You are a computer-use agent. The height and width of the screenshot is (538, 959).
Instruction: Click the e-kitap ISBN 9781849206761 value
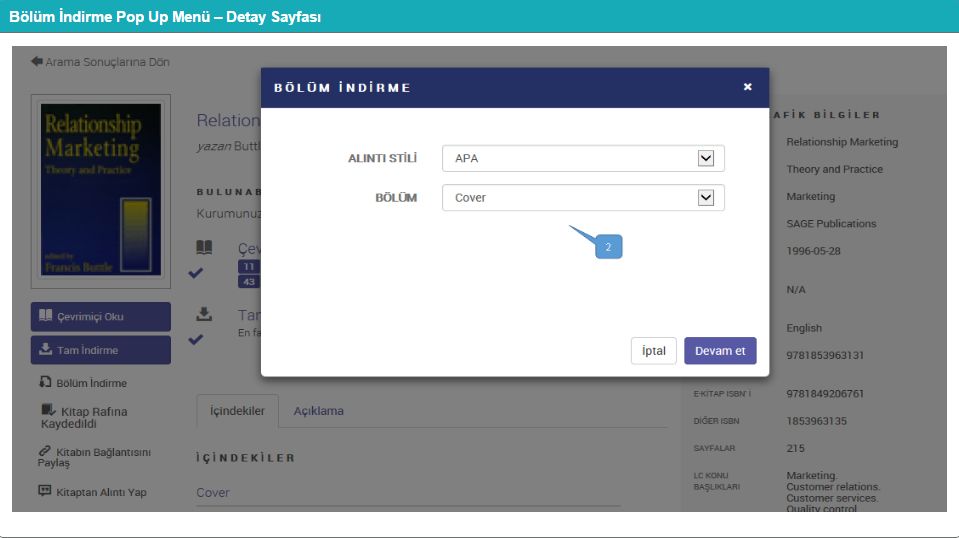click(825, 394)
